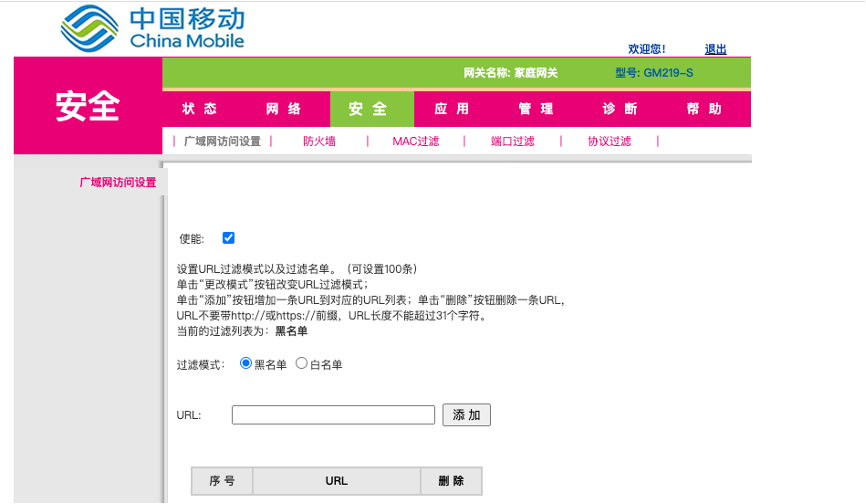This screenshot has width=866, height=504.
Task: Open the 端口过滤 submenu
Action: (513, 141)
